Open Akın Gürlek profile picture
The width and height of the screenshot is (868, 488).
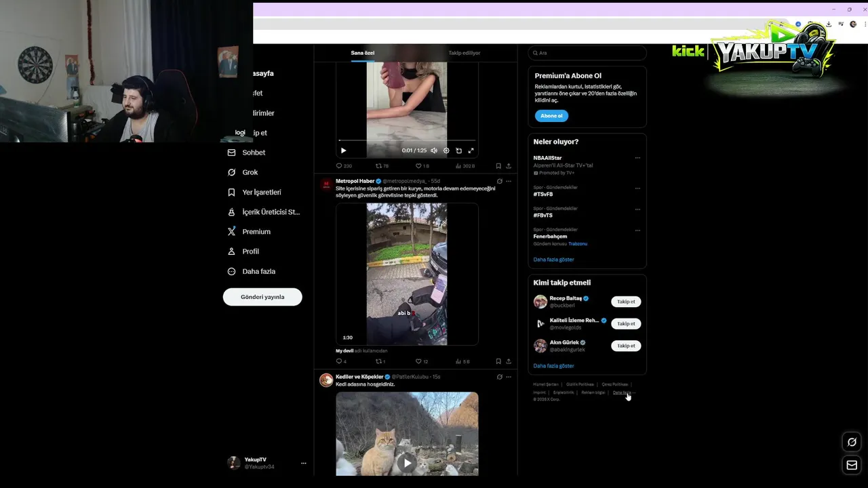(x=540, y=346)
